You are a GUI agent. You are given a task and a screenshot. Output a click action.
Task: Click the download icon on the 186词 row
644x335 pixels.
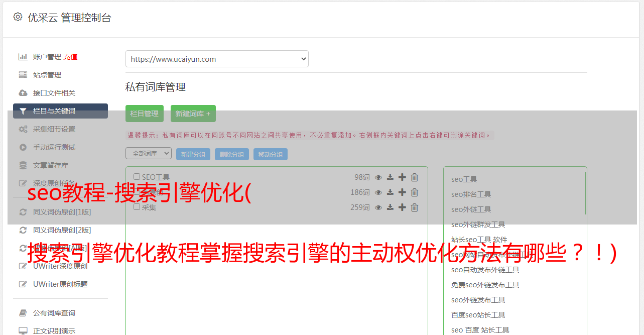(x=390, y=192)
